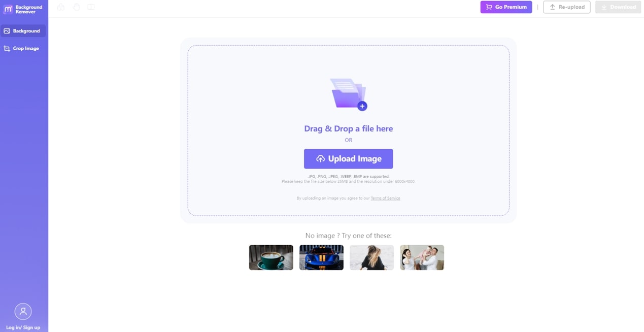Click the Background Remover logo

tap(23, 9)
